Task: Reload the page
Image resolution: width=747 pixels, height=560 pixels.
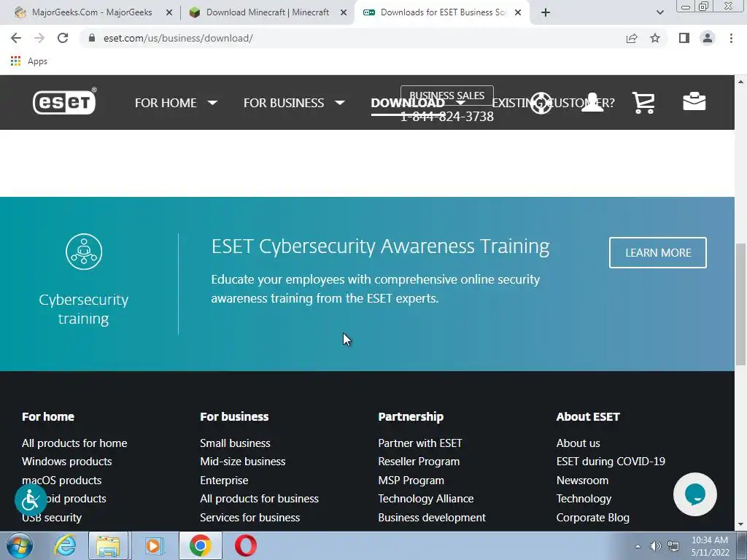Action: [63, 38]
